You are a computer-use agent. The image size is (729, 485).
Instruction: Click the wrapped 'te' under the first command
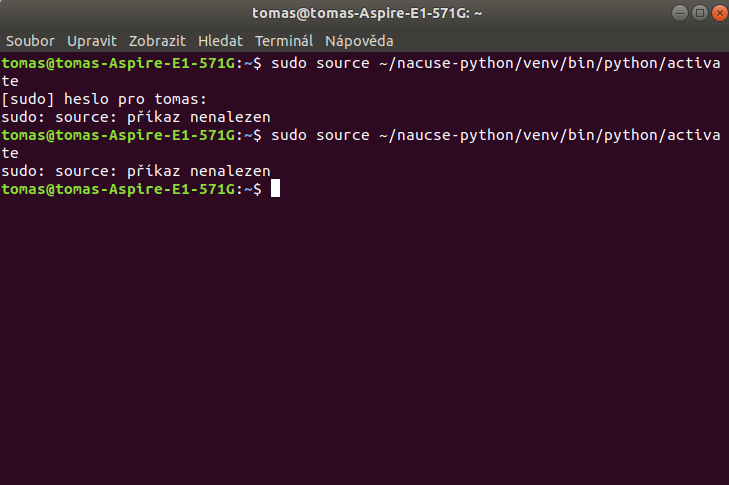(x=10, y=81)
